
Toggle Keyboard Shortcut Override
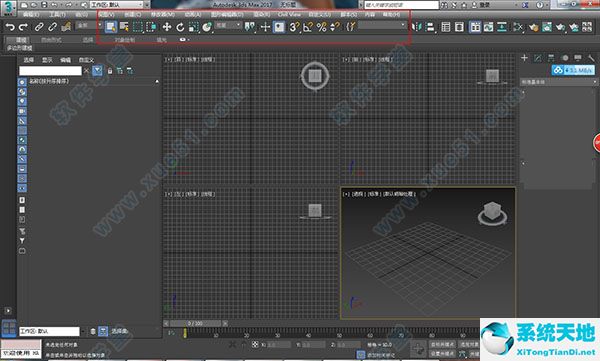pos(279,27)
